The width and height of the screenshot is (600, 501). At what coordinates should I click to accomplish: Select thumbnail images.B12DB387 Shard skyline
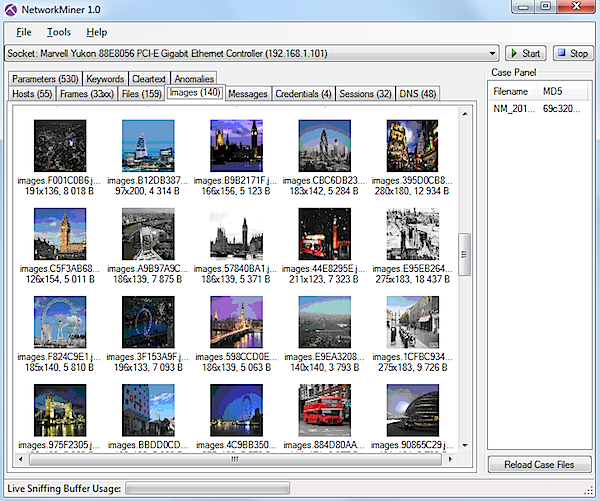148,146
